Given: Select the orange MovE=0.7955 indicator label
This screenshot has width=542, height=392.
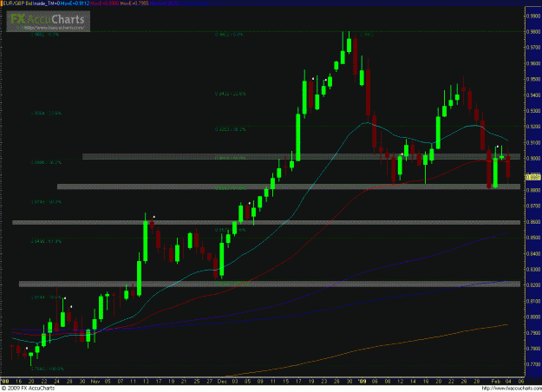Looking at the screenshot, I should 134,3.
